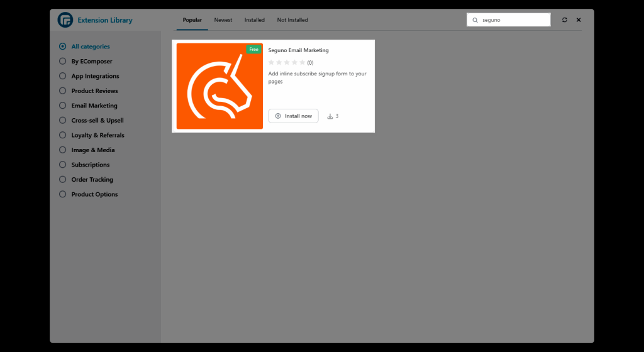Focus the search field containing seguno
644x352 pixels.
[x=508, y=19]
